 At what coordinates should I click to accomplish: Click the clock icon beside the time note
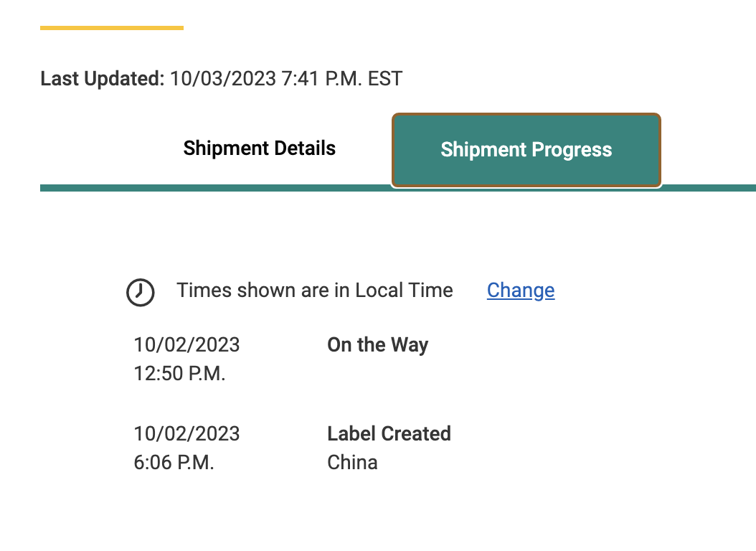(x=141, y=292)
